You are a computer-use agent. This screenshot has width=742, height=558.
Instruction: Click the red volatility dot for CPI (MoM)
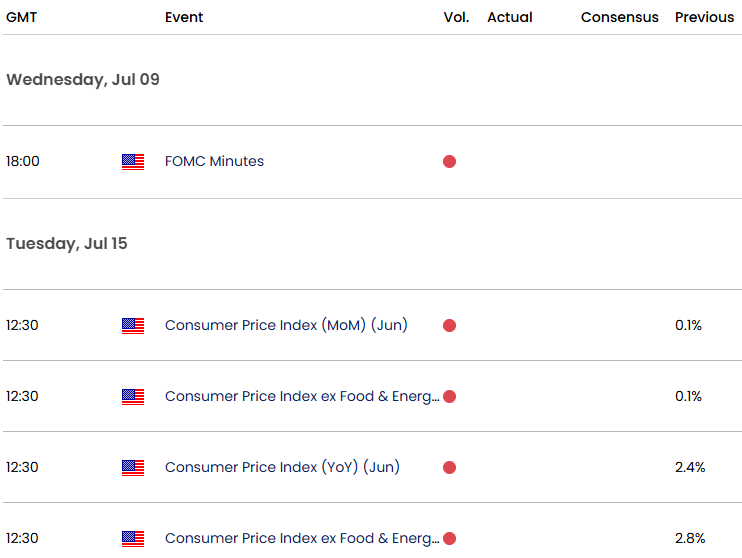point(450,326)
